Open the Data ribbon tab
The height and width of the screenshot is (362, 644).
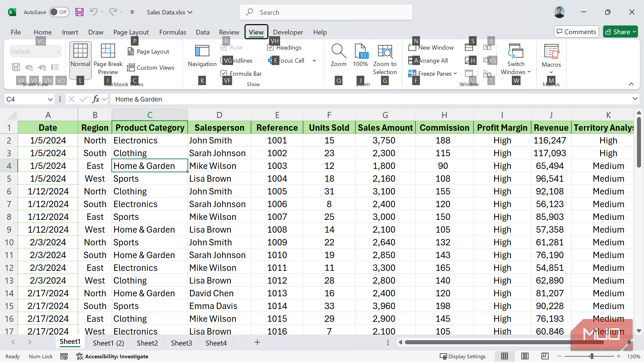coord(203,32)
